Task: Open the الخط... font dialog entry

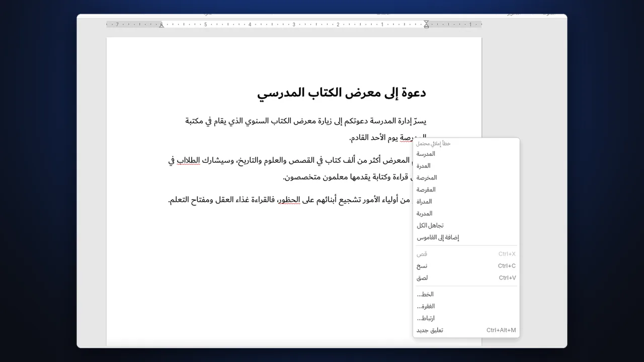Action: point(466,295)
